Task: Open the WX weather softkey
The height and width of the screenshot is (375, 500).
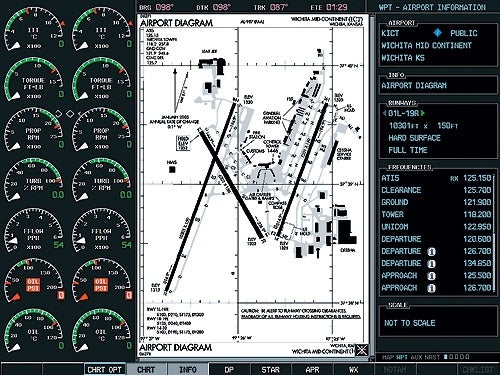Action: click(353, 369)
